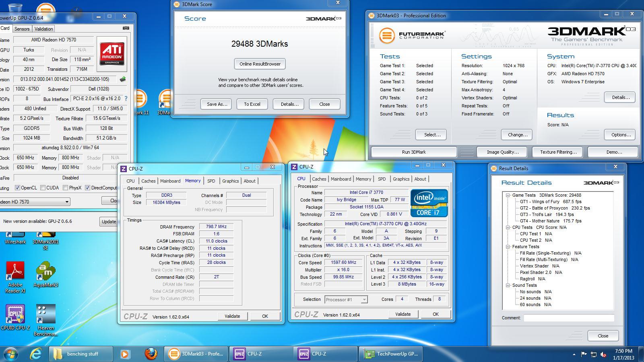Select the Heaven Benchmark desktop icon
The image size is (644, 362).
[45, 320]
